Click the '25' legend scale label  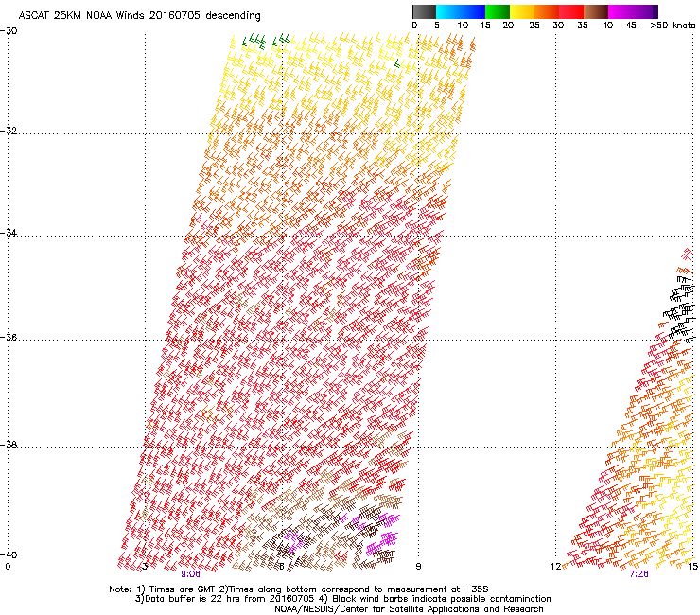pyautogui.click(x=534, y=26)
